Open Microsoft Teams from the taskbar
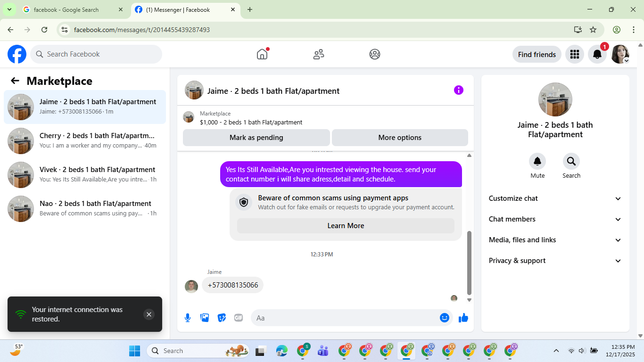 pos(323,351)
